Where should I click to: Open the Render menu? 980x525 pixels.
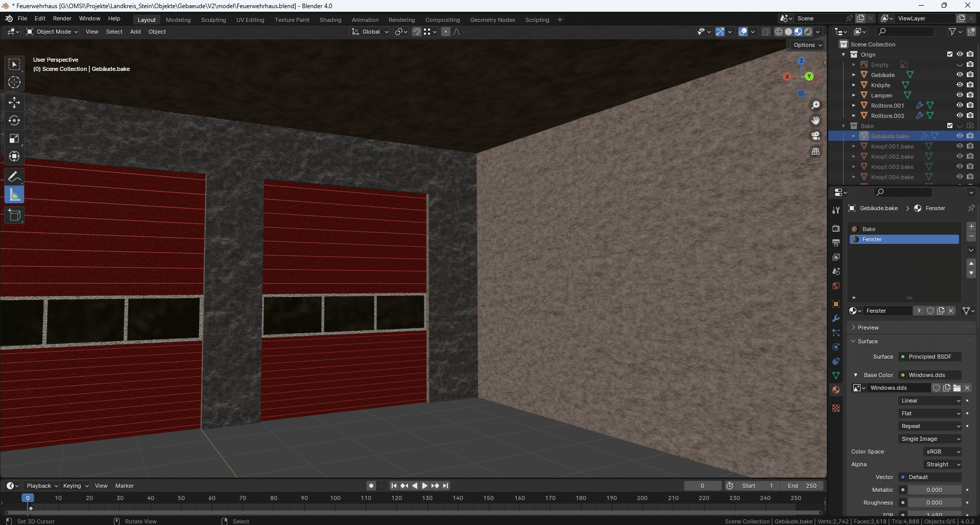(x=62, y=18)
